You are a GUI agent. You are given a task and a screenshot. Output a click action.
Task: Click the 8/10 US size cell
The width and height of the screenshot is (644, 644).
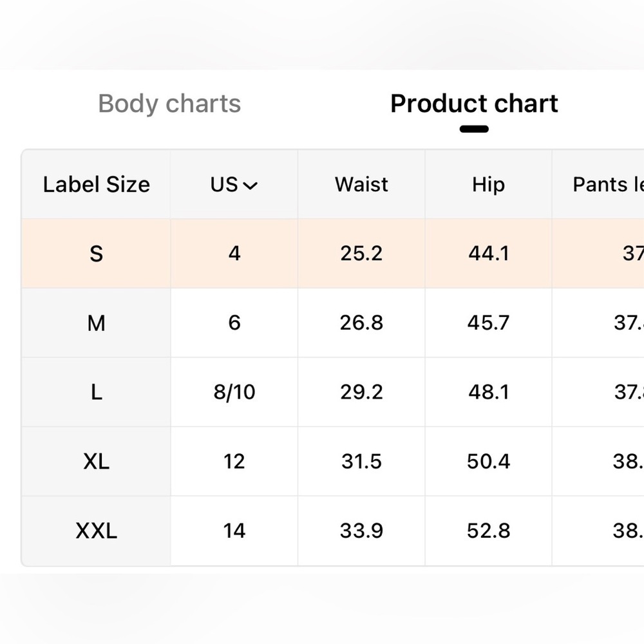click(234, 392)
